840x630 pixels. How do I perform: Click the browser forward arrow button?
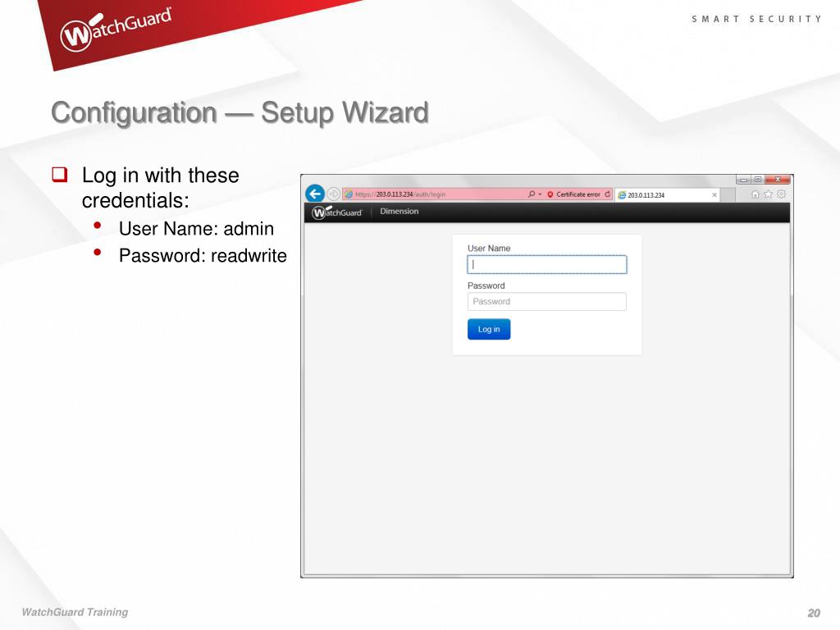pos(333,194)
